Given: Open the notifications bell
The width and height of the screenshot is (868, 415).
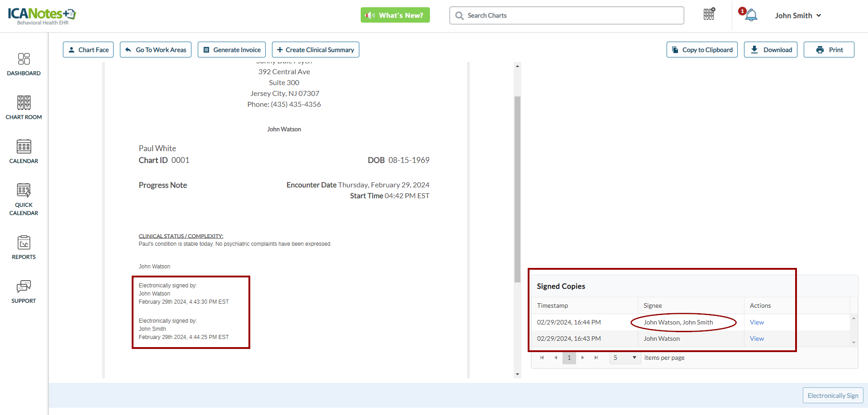Looking at the screenshot, I should click(751, 15).
